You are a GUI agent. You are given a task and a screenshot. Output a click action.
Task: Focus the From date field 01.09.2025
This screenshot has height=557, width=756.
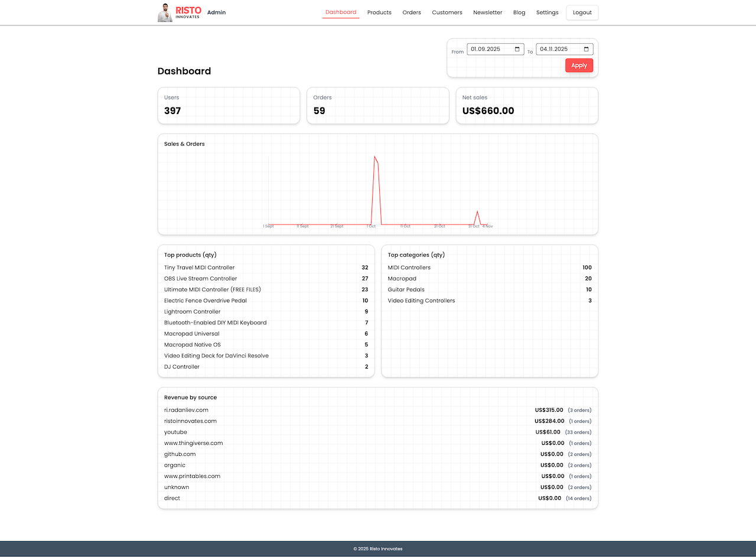pyautogui.click(x=495, y=49)
